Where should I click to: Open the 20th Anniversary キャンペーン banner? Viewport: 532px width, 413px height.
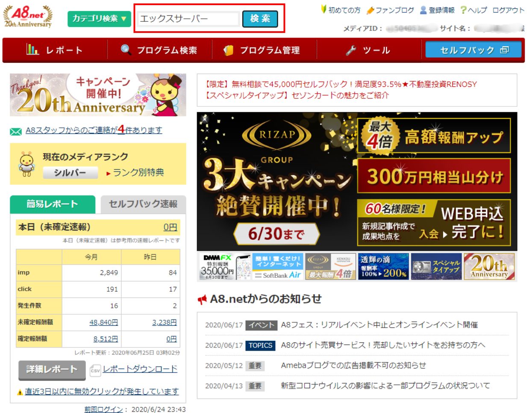coord(98,94)
